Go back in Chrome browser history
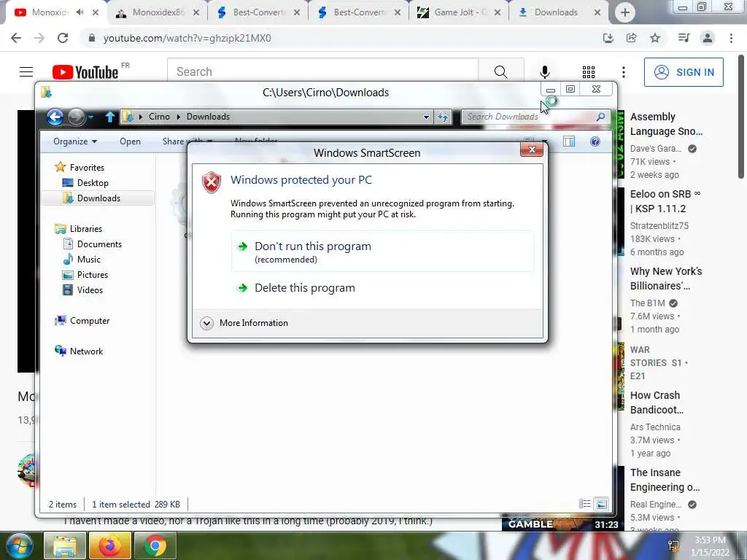The width and height of the screenshot is (747, 560). pyautogui.click(x=16, y=38)
